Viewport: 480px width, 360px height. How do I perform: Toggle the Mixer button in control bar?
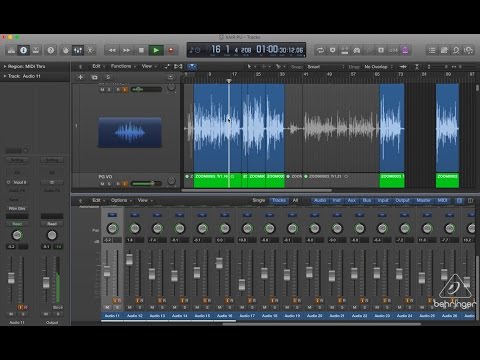tap(78, 50)
